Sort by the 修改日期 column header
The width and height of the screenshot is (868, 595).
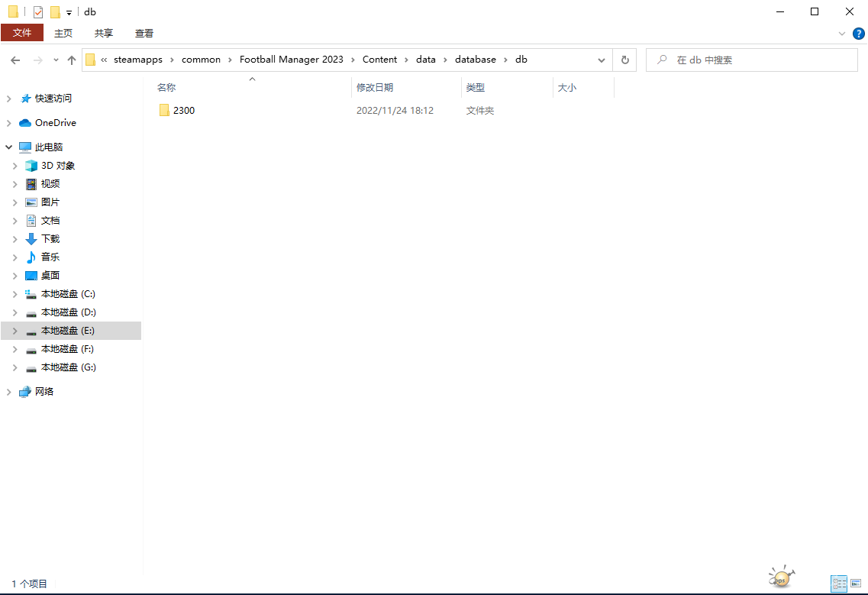click(375, 88)
